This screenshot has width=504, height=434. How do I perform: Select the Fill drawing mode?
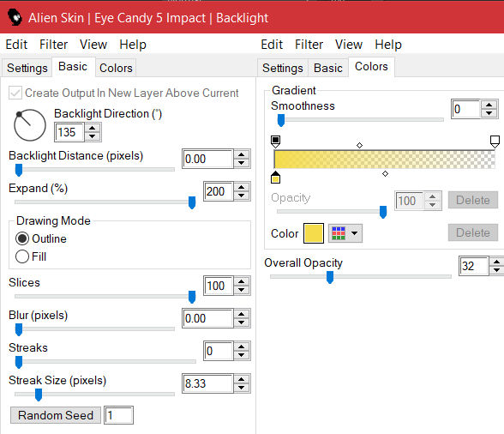click(x=22, y=256)
